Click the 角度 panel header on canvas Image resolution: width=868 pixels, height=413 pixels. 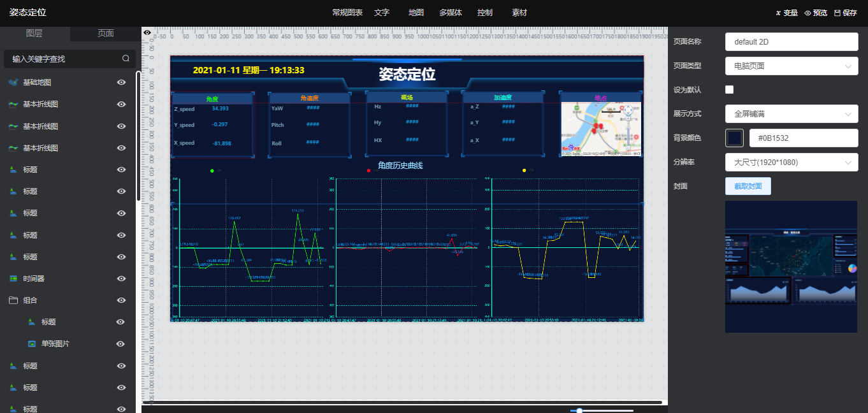click(212, 99)
